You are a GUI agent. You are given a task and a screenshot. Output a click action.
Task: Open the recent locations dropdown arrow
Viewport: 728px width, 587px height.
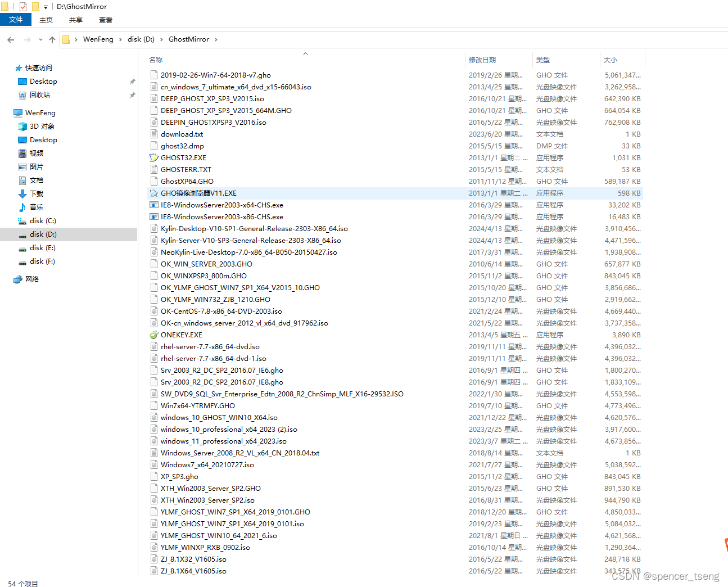40,39
